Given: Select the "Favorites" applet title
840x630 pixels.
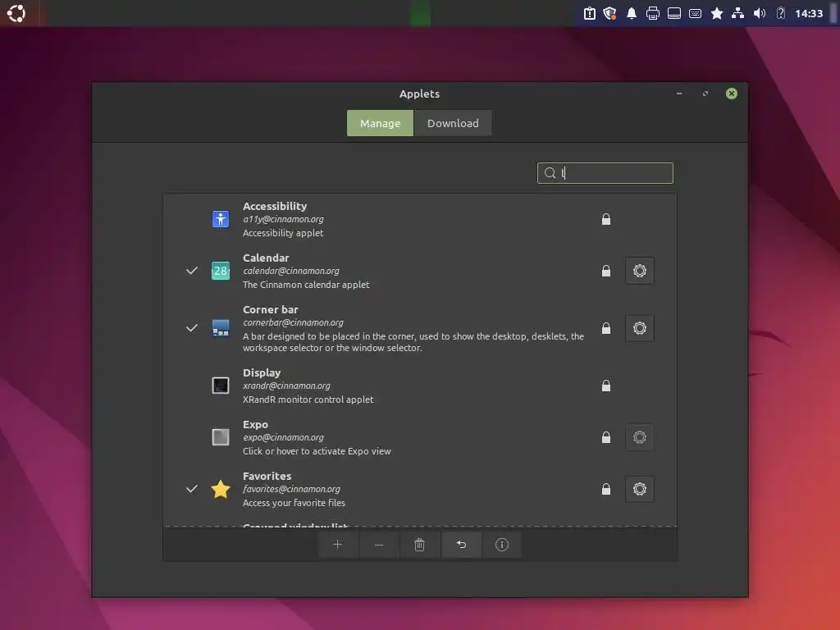Looking at the screenshot, I should click(x=267, y=477).
